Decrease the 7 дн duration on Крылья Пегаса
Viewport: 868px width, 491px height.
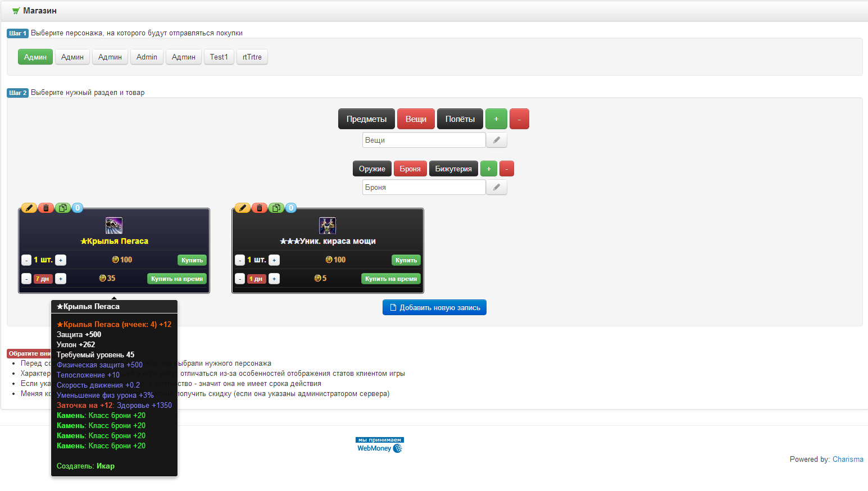pos(26,279)
